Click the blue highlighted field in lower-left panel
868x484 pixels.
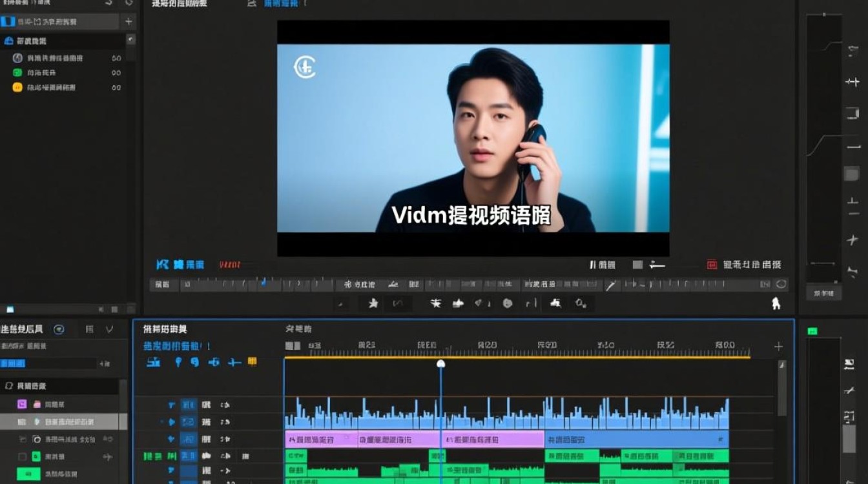click(x=13, y=364)
